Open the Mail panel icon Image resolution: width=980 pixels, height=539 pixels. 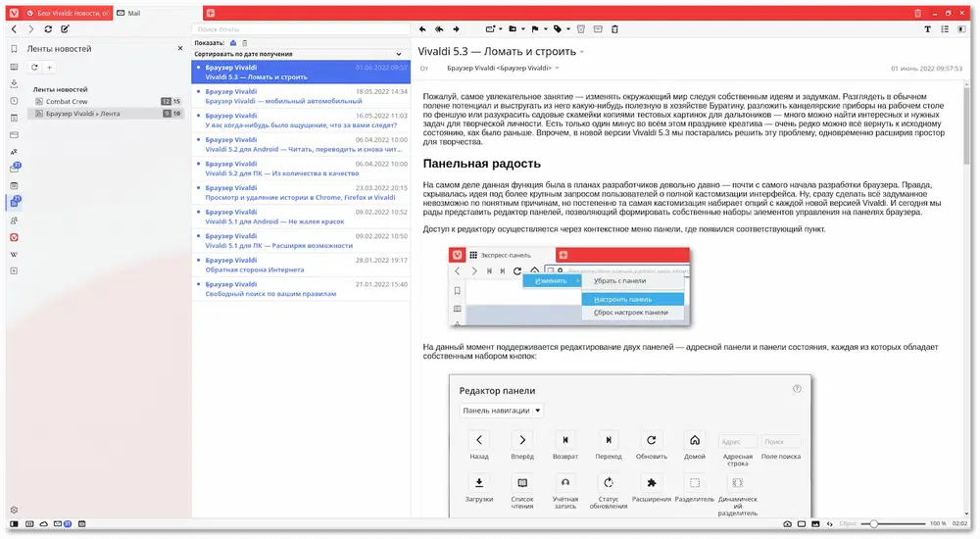[15, 169]
